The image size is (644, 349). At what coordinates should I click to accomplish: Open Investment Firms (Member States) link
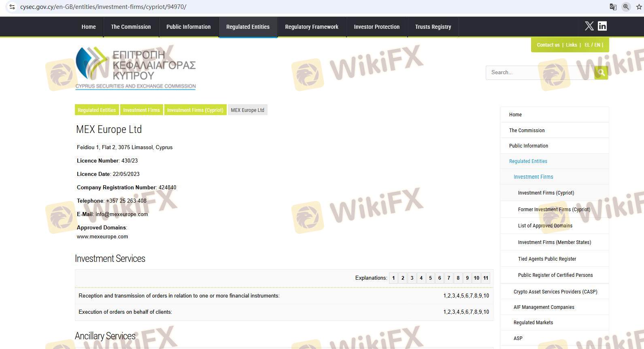pyautogui.click(x=555, y=242)
